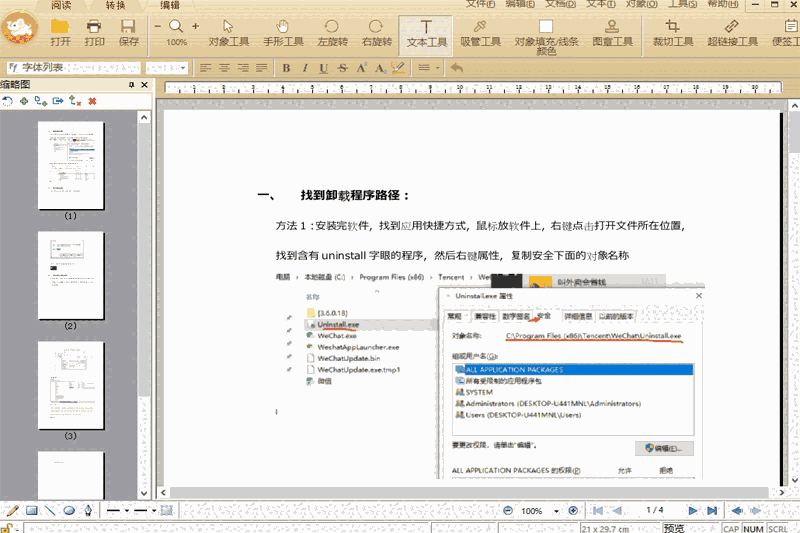Screen dimensions: 800x533
Task: Click the 打开 open file button
Action: tap(59, 32)
